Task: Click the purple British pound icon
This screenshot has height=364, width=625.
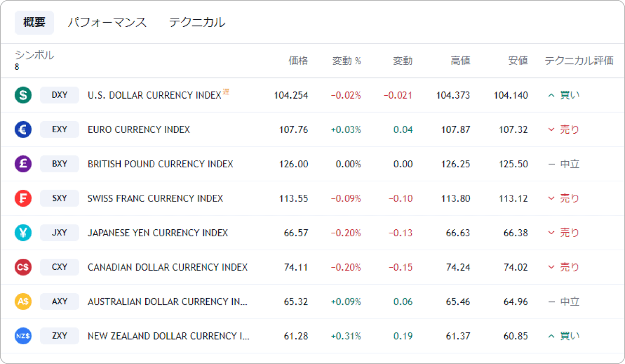Action: click(23, 164)
